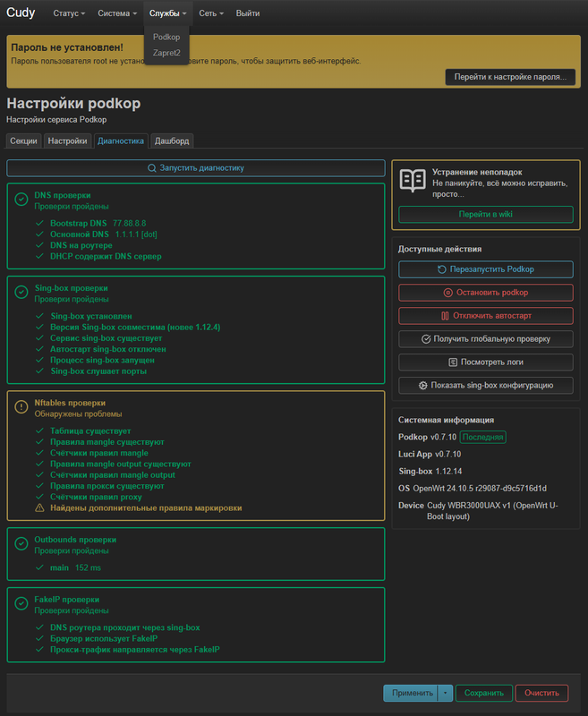
Task: Click Автостарт sing-box отключен check line
Action: click(x=108, y=349)
